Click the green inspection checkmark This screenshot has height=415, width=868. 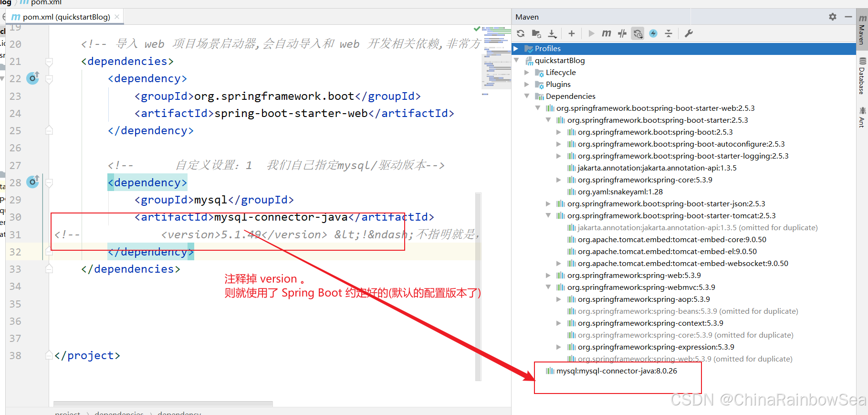(477, 29)
